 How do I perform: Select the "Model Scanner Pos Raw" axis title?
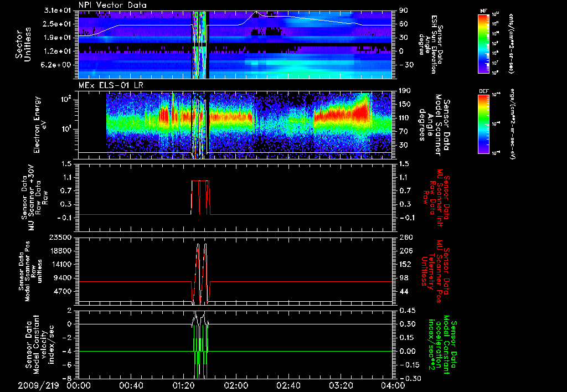[30, 271]
